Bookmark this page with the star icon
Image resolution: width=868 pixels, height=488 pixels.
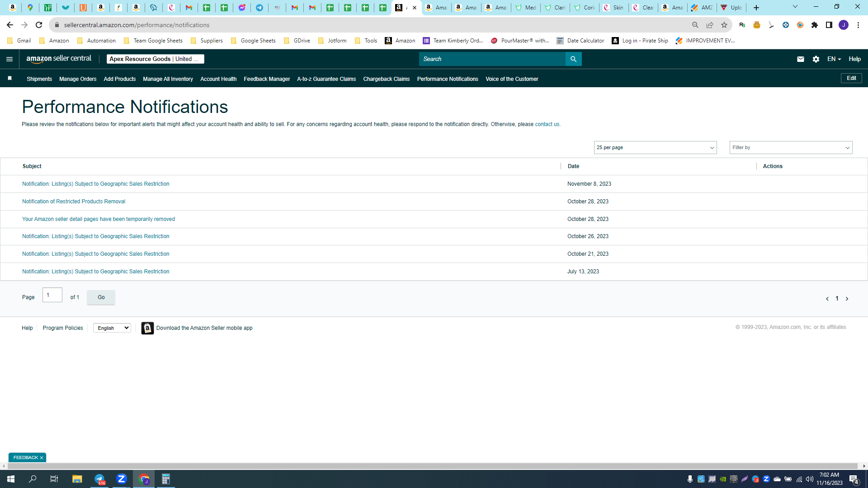tap(724, 25)
